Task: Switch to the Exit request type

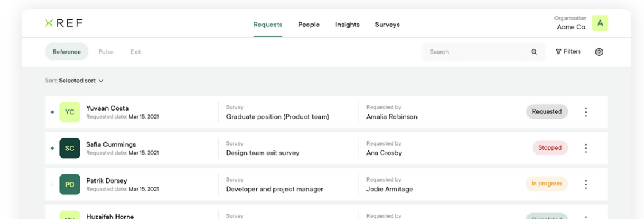Action: point(136,52)
